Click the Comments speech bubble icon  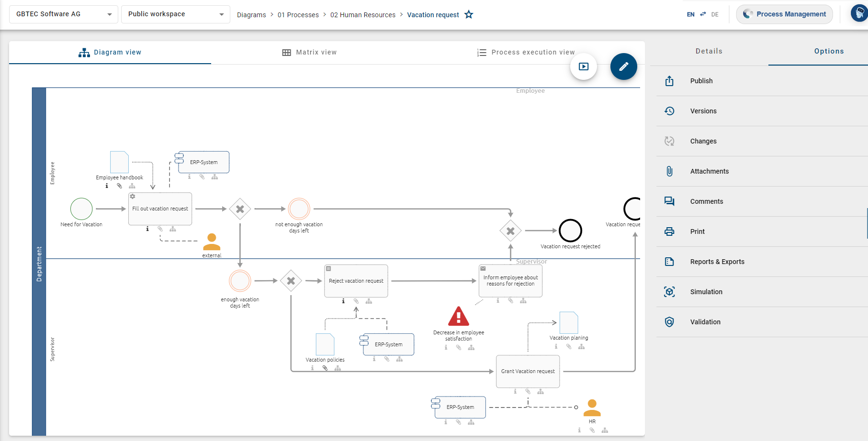point(669,201)
